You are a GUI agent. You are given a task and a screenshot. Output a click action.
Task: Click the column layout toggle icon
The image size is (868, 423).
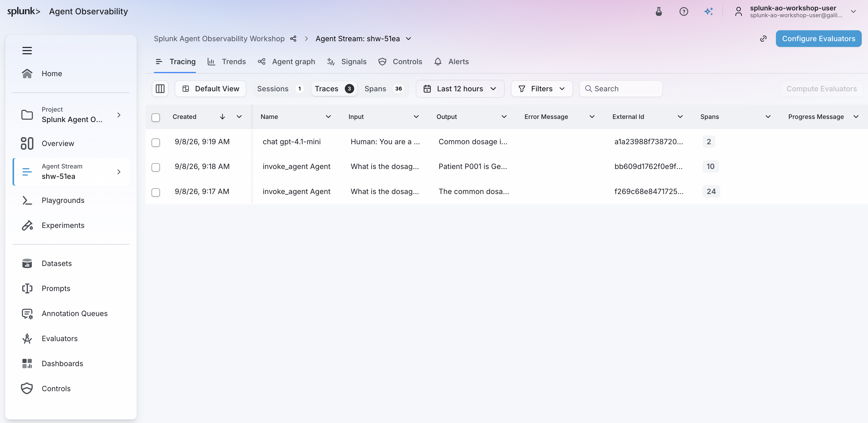click(x=160, y=89)
